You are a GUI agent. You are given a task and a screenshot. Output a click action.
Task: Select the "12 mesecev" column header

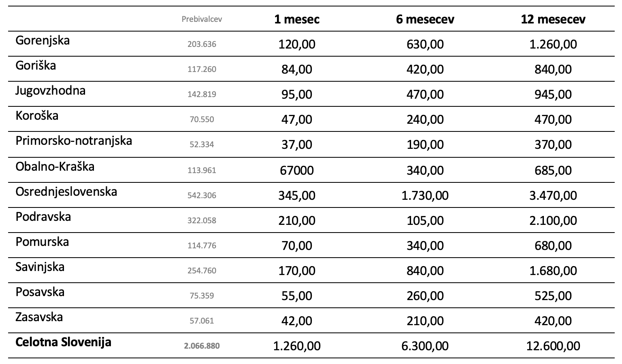(x=553, y=19)
